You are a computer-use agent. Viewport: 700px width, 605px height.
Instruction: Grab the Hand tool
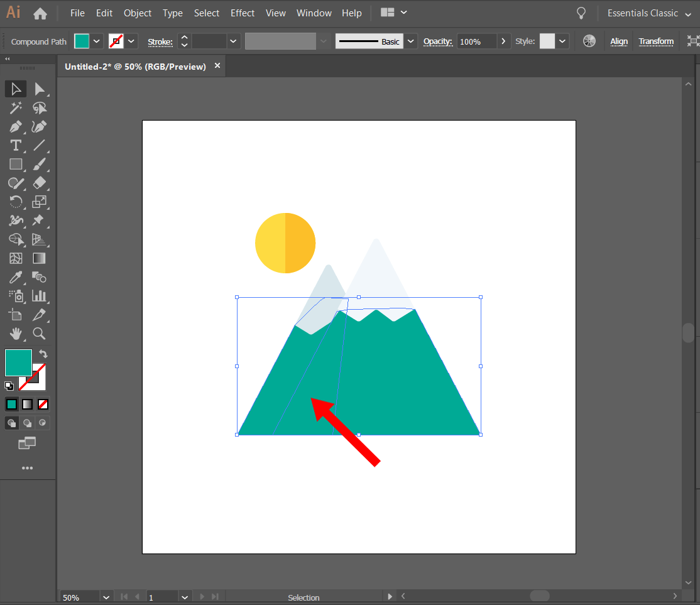click(x=16, y=334)
